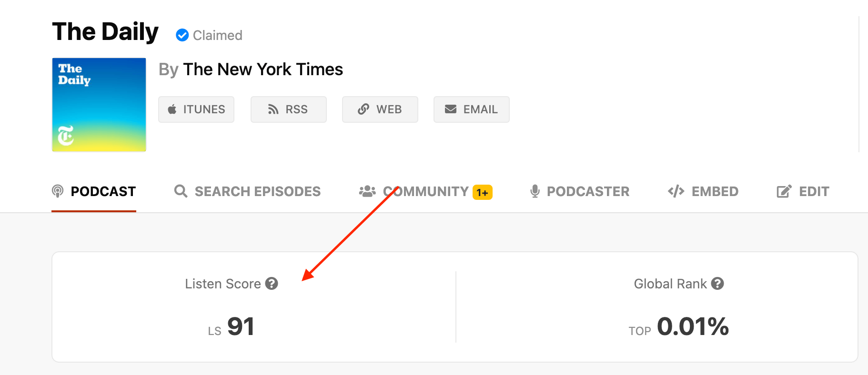Click the Claimed label text
Viewport: 868px width, 375px height.
[218, 35]
